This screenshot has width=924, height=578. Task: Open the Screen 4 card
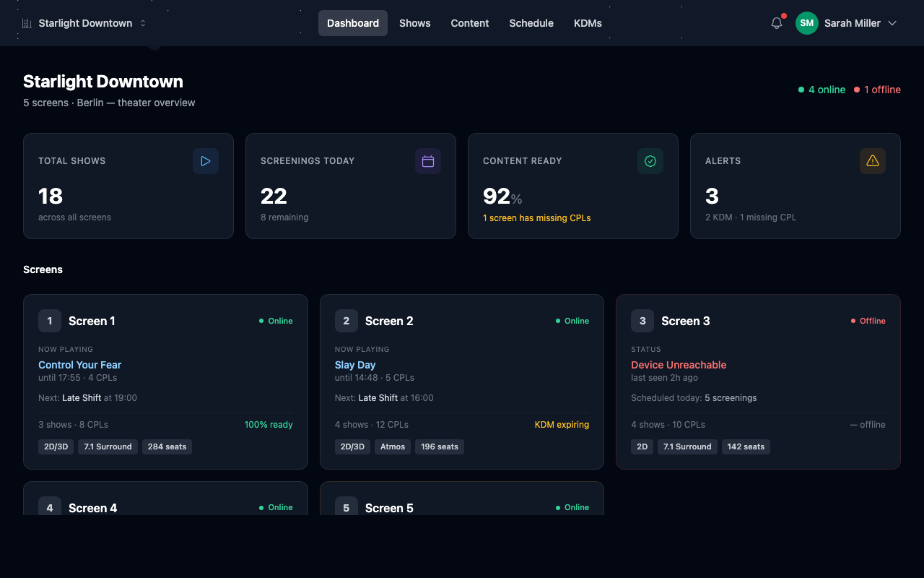click(165, 499)
